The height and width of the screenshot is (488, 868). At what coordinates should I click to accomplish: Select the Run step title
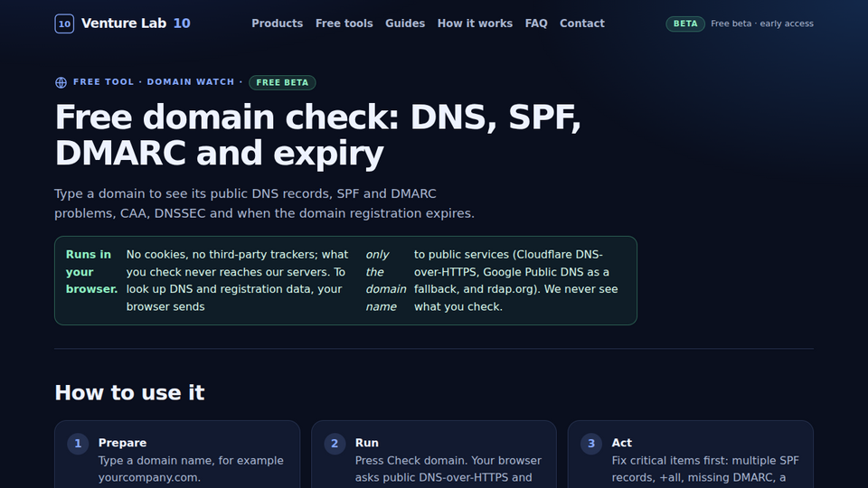pos(366,443)
